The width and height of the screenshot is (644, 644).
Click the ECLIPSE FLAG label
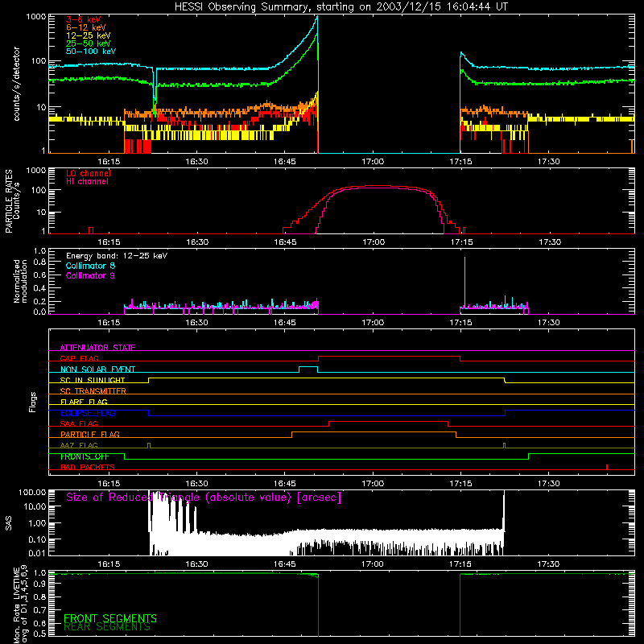pyautogui.click(x=88, y=413)
